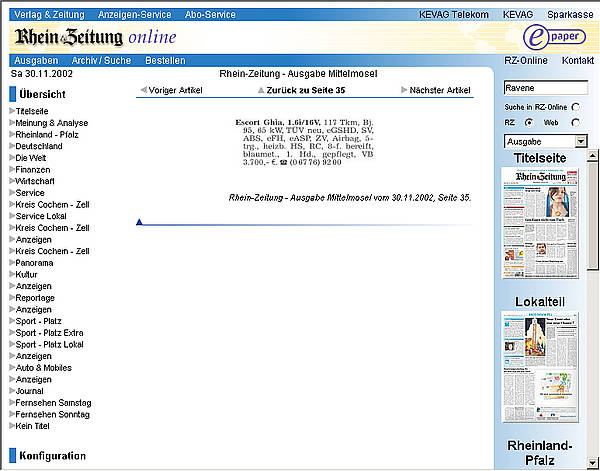Click the thumbnail panel scroll down arrow

tap(592, 461)
